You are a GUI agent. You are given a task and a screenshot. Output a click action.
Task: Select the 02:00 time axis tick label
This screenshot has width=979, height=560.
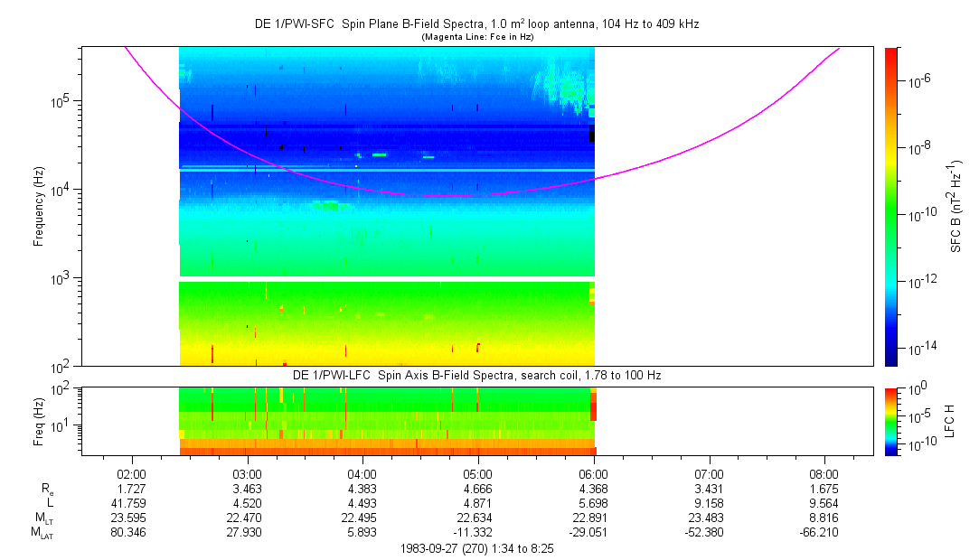coord(132,473)
